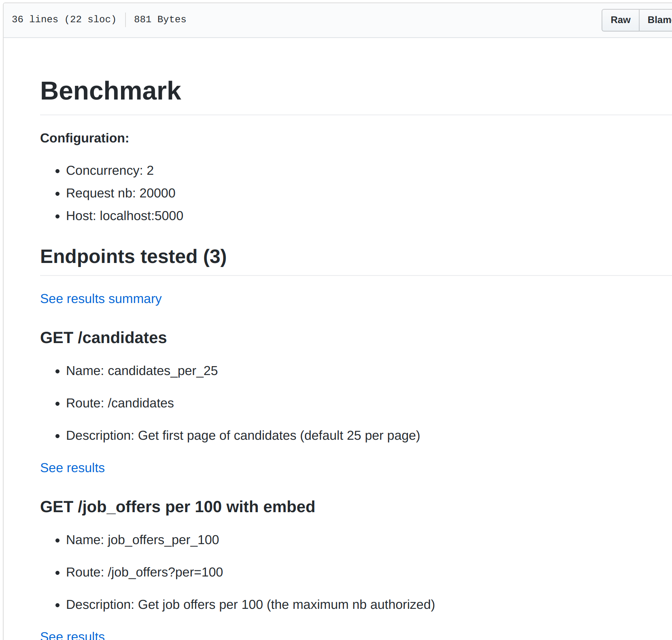Image resolution: width=672 pixels, height=640 pixels.
Task: Follow See results link under GET /candidates
Action: point(72,468)
